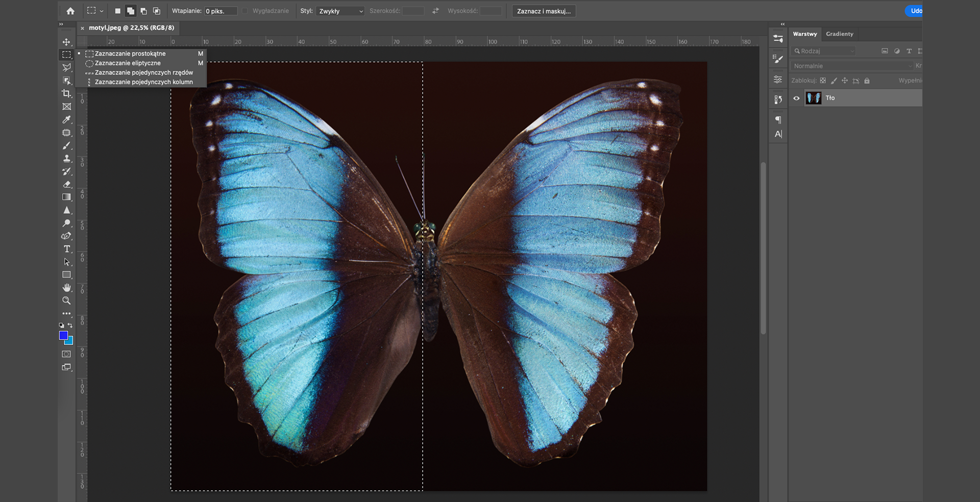
Task: Click the Wtapianie feather input field
Action: click(x=220, y=11)
